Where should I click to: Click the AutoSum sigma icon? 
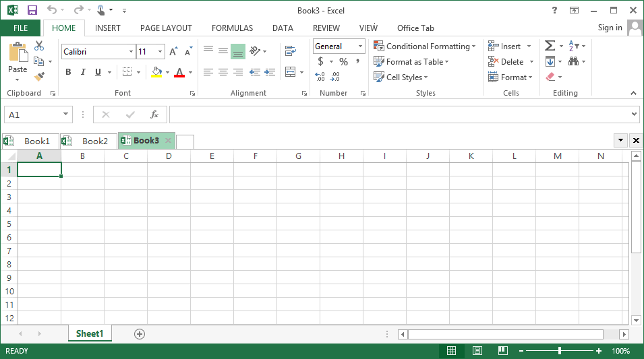coord(550,46)
